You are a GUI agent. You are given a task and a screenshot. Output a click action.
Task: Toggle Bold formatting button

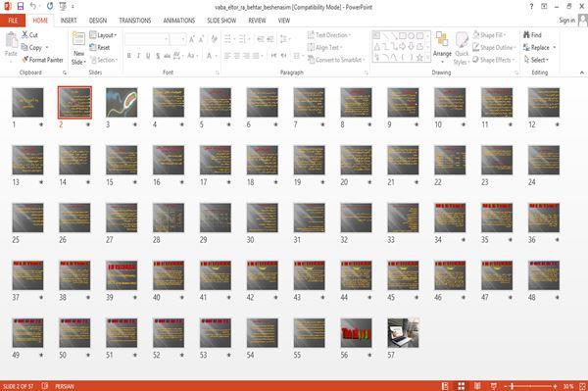click(129, 56)
